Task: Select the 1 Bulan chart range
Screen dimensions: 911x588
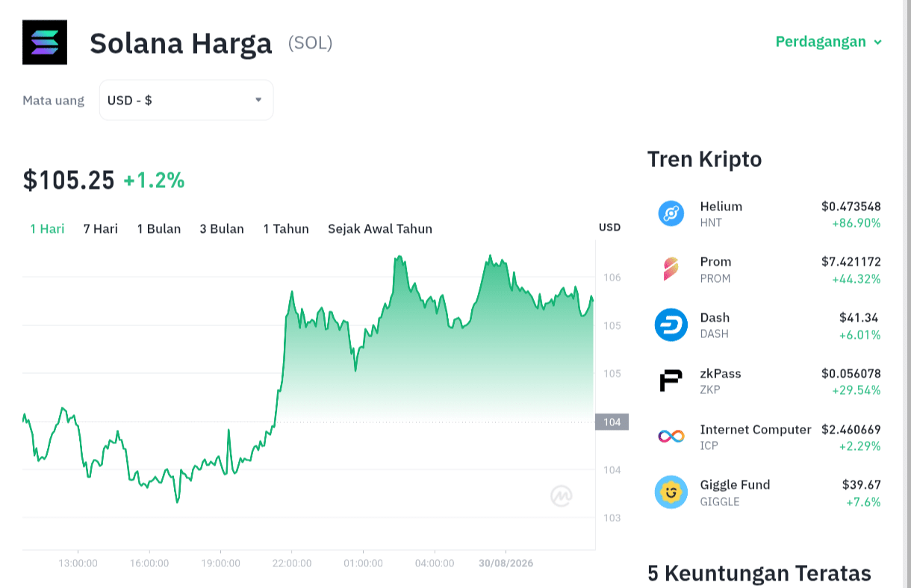Action: pyautogui.click(x=159, y=229)
